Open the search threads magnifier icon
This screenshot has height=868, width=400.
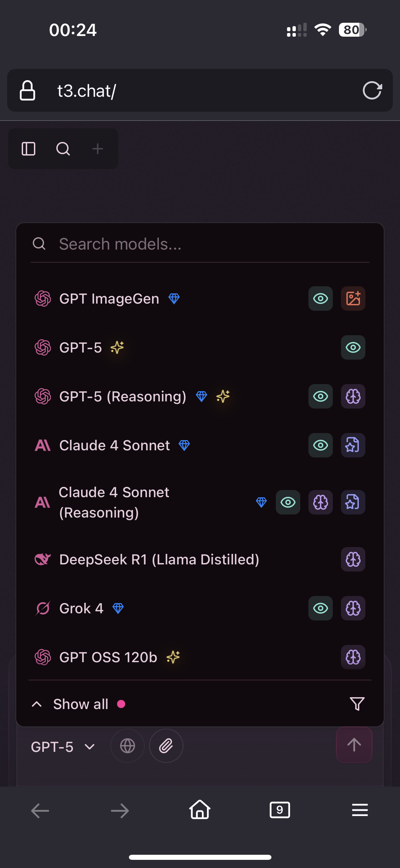click(63, 149)
